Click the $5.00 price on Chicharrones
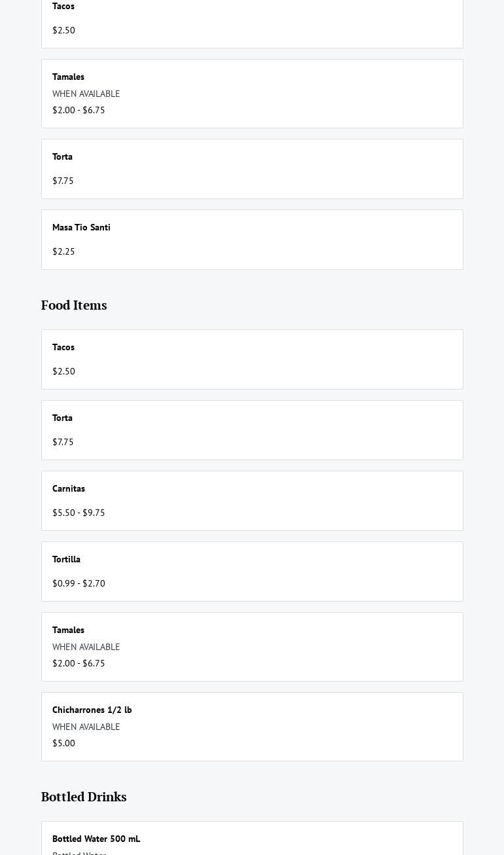This screenshot has height=855, width=504. [x=63, y=744]
